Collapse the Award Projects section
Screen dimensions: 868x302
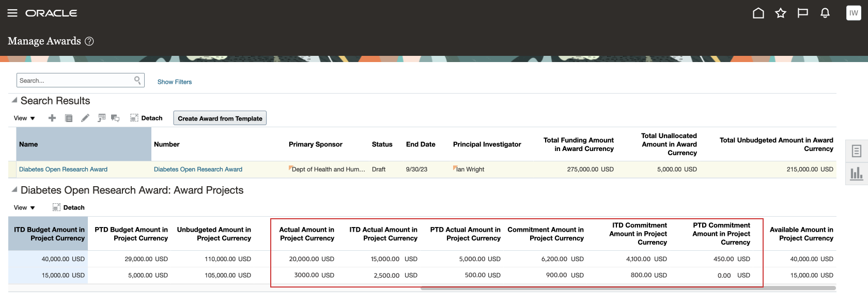point(14,190)
